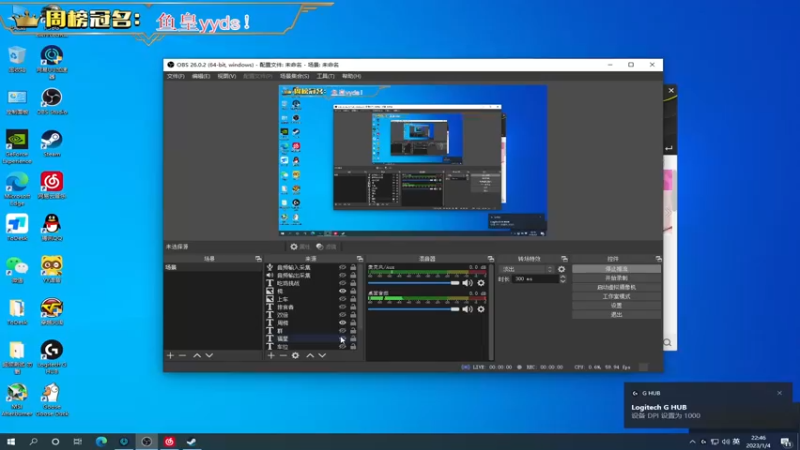This screenshot has width=800, height=450.
Task: Toggle visibility eye of 群 source
Action: (x=342, y=331)
